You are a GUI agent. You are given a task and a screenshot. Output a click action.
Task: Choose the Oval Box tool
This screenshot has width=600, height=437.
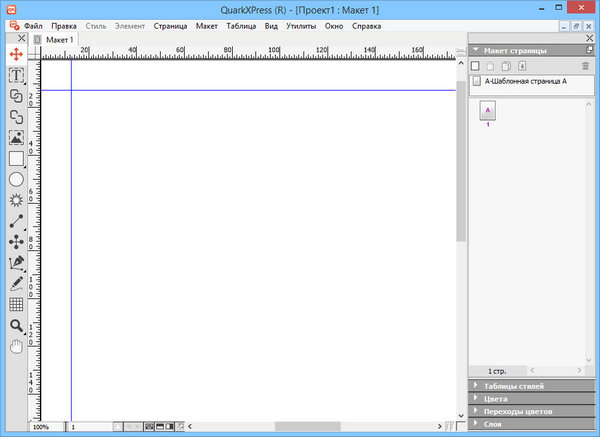pos(16,180)
